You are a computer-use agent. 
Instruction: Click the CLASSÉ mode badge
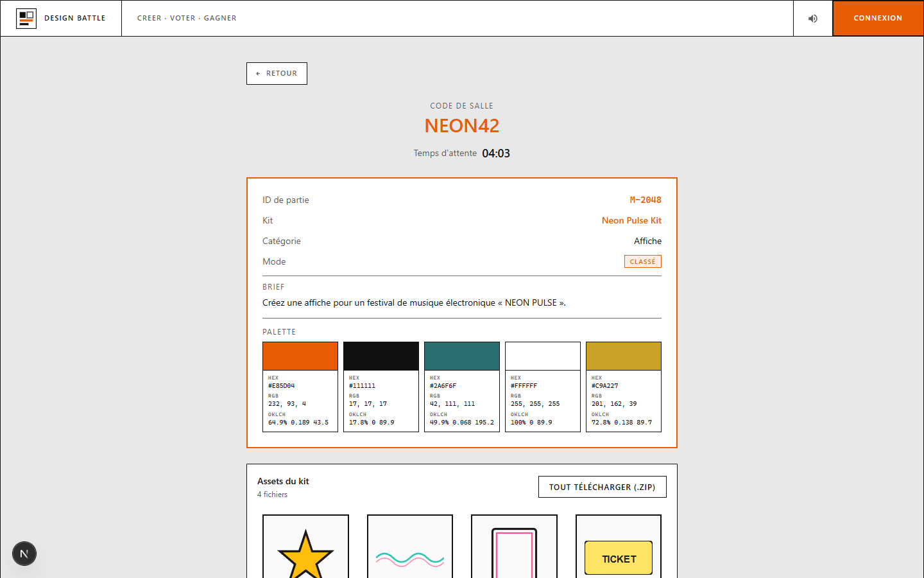tap(643, 261)
